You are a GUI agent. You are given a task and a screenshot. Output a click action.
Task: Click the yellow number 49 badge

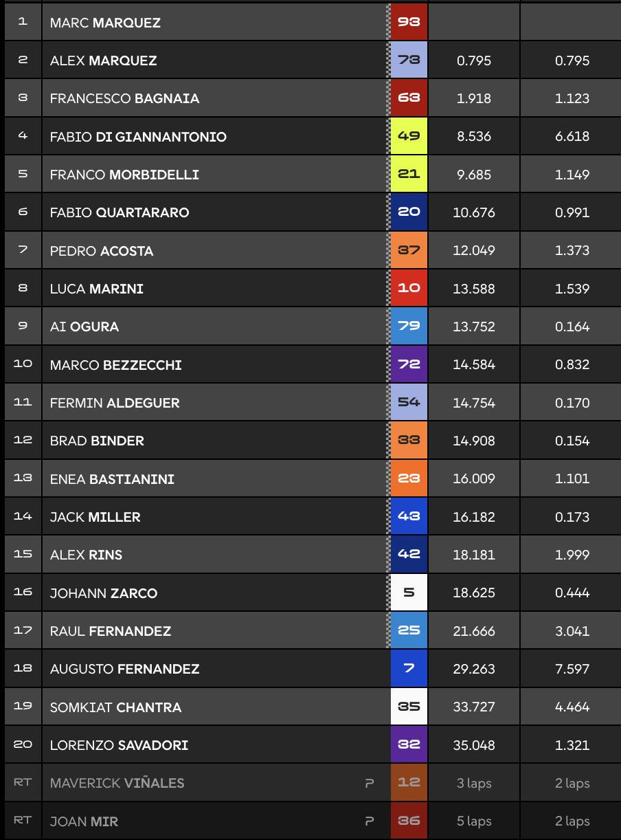point(409,137)
